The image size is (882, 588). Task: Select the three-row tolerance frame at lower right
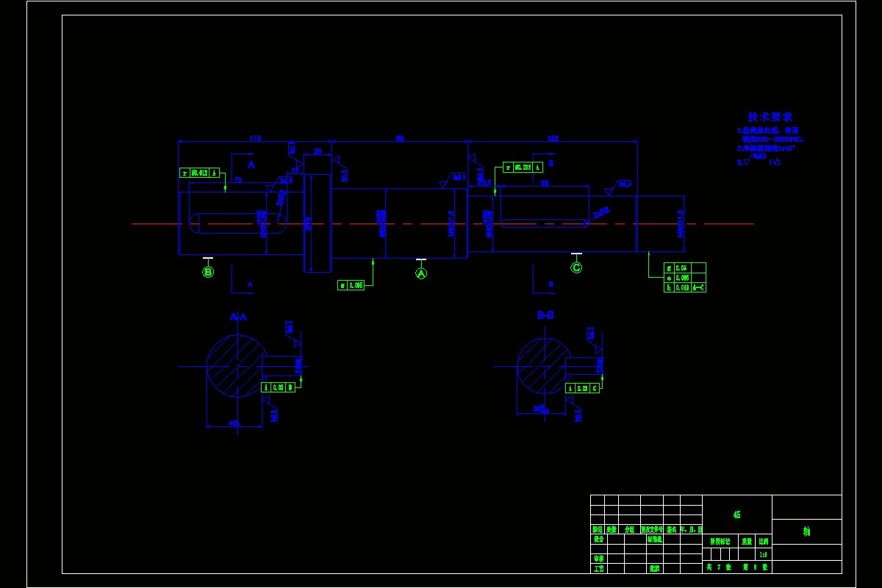pyautogui.click(x=685, y=278)
